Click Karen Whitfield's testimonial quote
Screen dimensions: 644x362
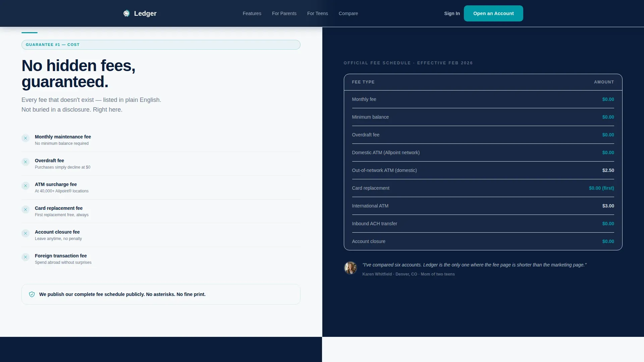click(x=474, y=265)
